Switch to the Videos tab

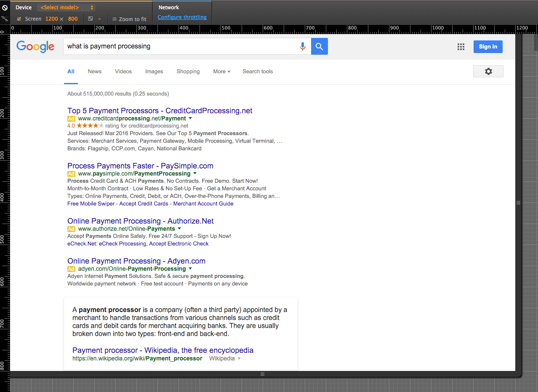coord(123,72)
